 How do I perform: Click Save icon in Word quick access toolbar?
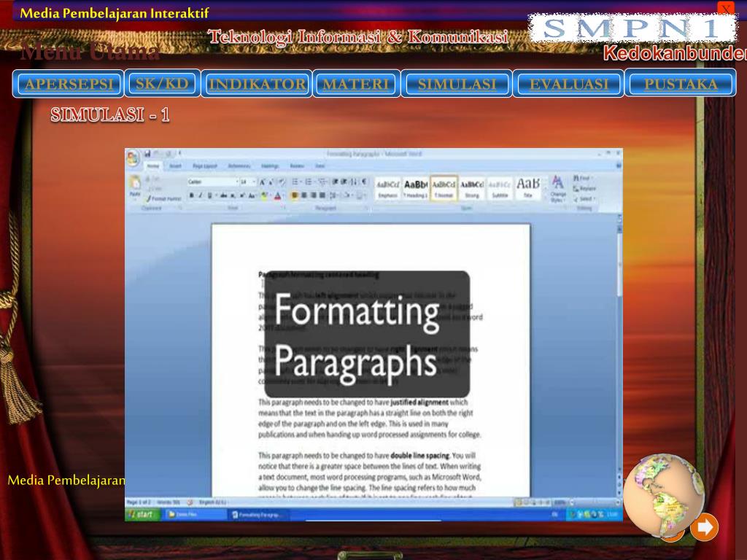tap(147, 154)
